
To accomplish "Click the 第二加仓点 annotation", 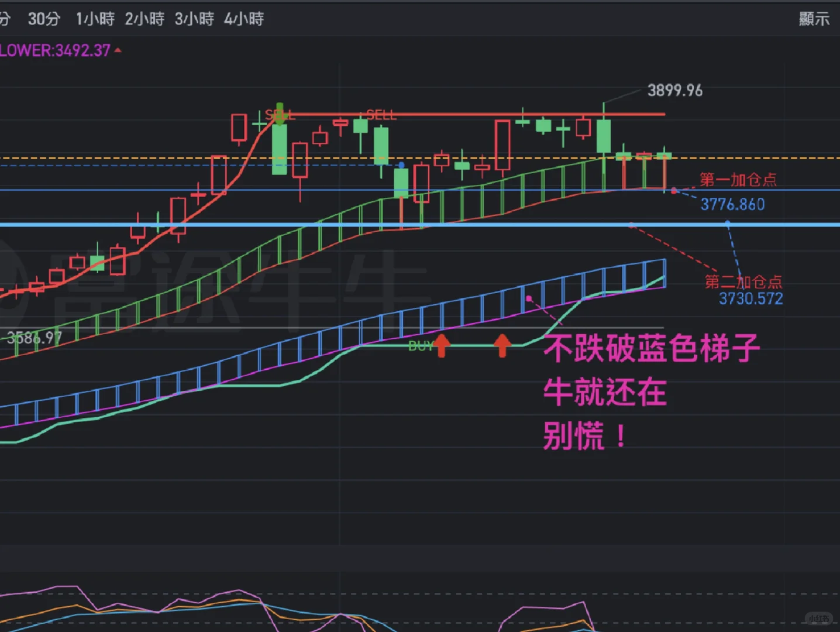I will (745, 281).
